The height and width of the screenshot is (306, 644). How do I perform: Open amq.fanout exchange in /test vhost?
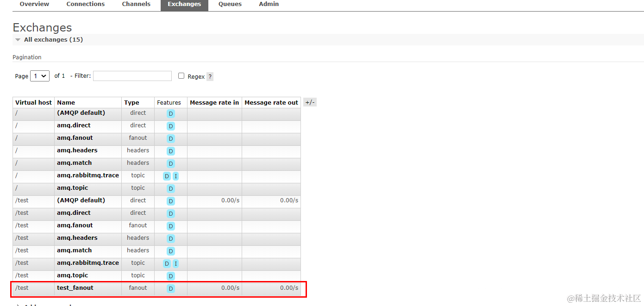point(75,225)
